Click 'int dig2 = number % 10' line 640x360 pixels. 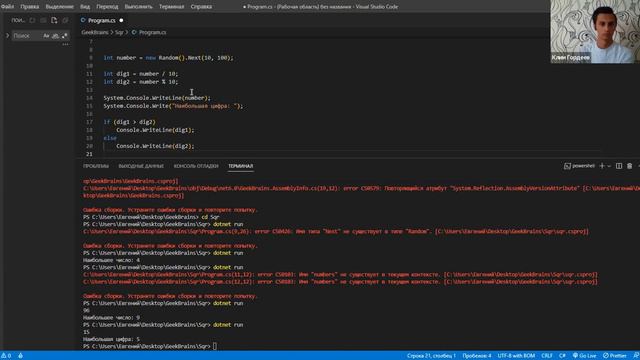[x=141, y=82]
